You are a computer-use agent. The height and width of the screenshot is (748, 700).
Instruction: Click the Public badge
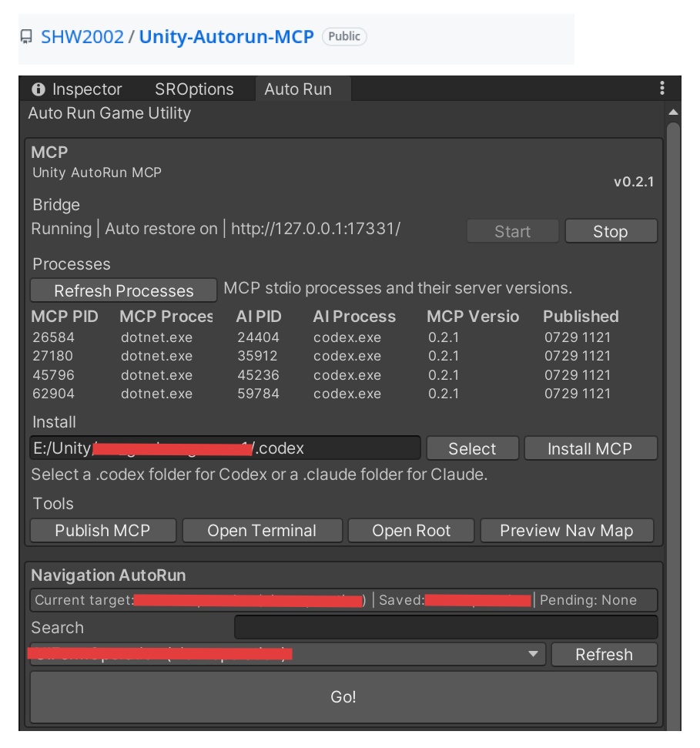pos(343,36)
